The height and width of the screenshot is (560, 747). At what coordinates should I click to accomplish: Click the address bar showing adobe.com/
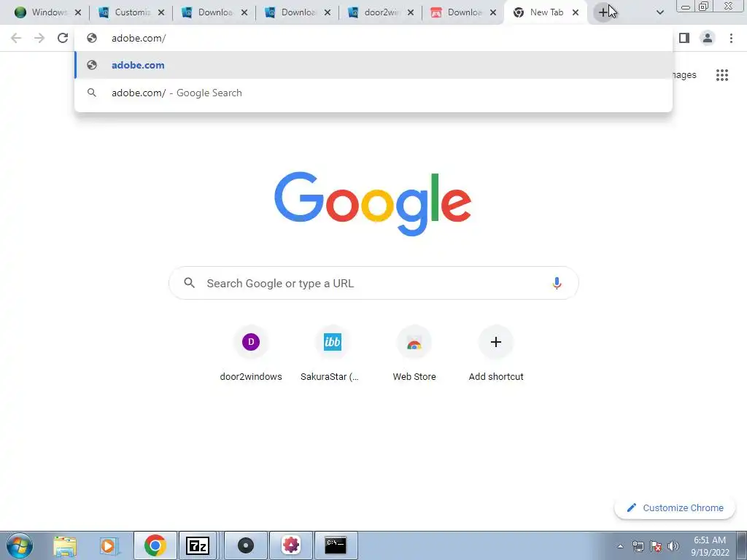click(373, 38)
